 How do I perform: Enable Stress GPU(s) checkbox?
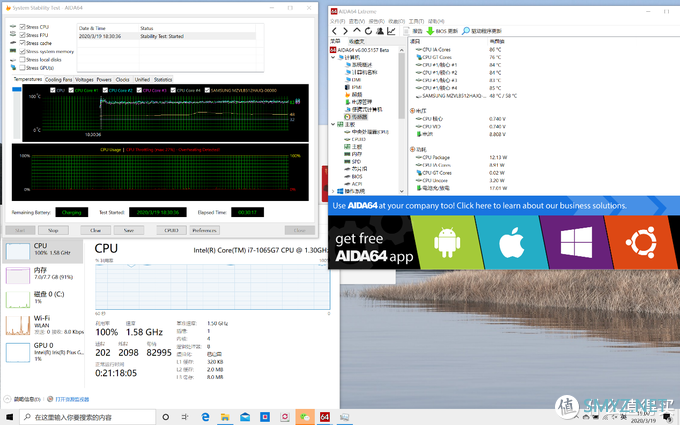point(23,68)
